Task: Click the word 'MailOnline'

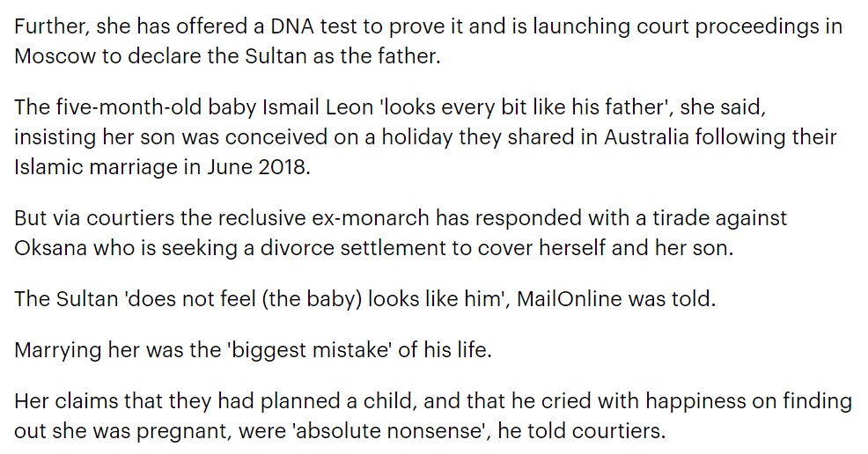Action: [570, 299]
